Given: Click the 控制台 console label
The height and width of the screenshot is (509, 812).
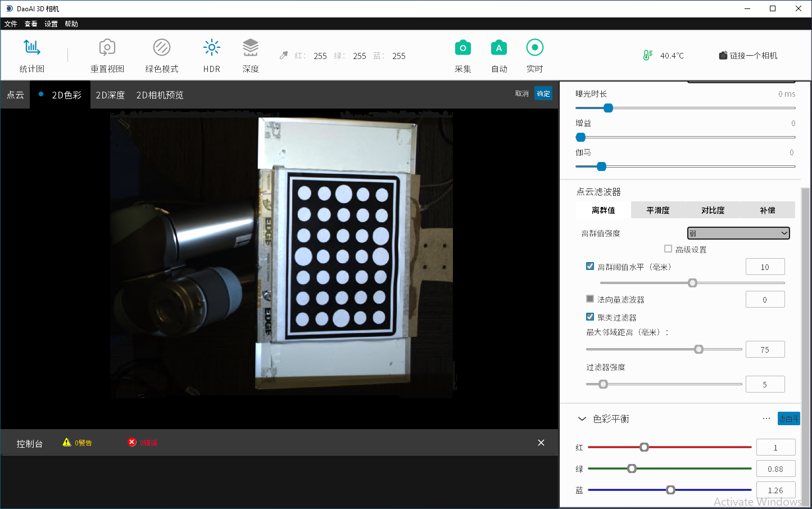Looking at the screenshot, I should click(30, 443).
